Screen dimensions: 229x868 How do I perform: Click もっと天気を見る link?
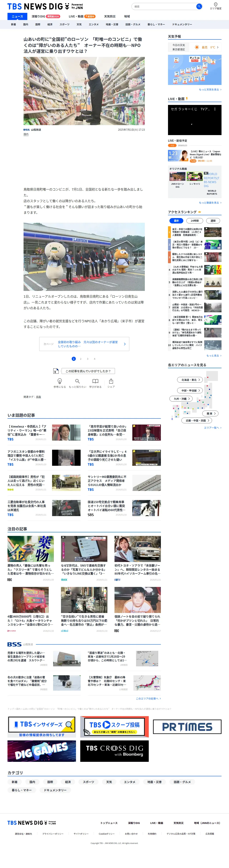(210, 90)
